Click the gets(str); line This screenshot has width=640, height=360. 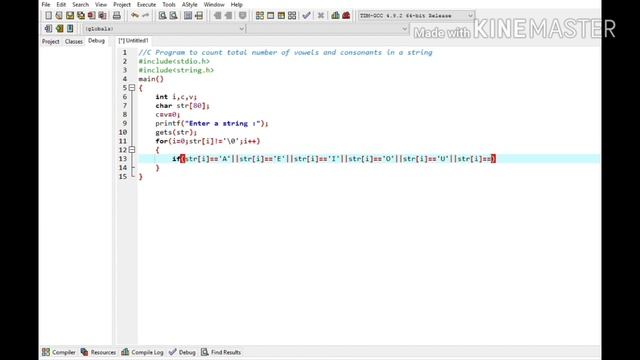pyautogui.click(x=176, y=132)
